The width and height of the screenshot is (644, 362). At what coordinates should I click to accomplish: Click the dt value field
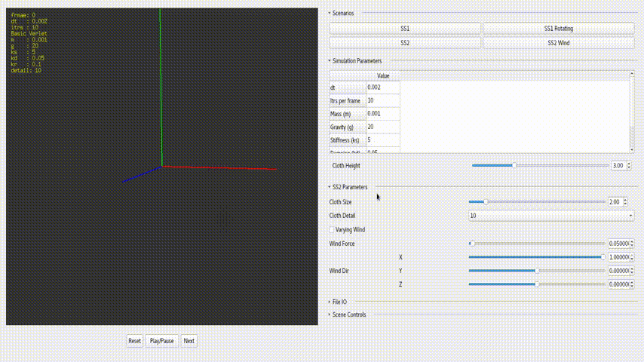tap(382, 87)
